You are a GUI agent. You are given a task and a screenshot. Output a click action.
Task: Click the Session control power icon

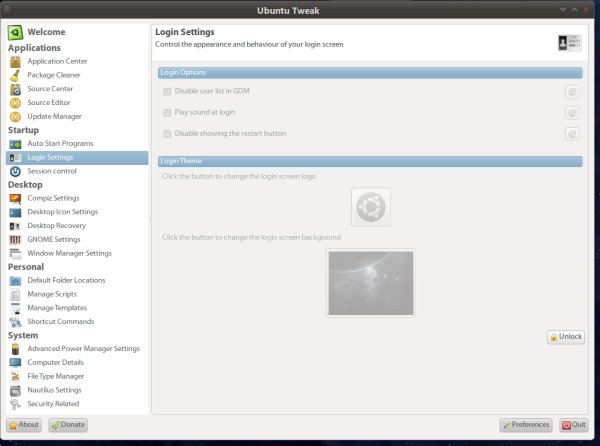point(15,171)
